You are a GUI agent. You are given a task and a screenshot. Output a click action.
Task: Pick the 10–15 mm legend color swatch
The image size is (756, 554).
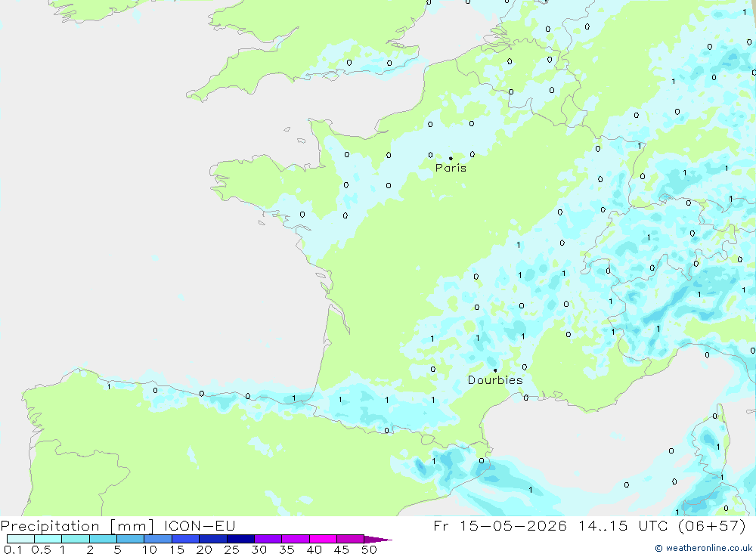point(158,539)
